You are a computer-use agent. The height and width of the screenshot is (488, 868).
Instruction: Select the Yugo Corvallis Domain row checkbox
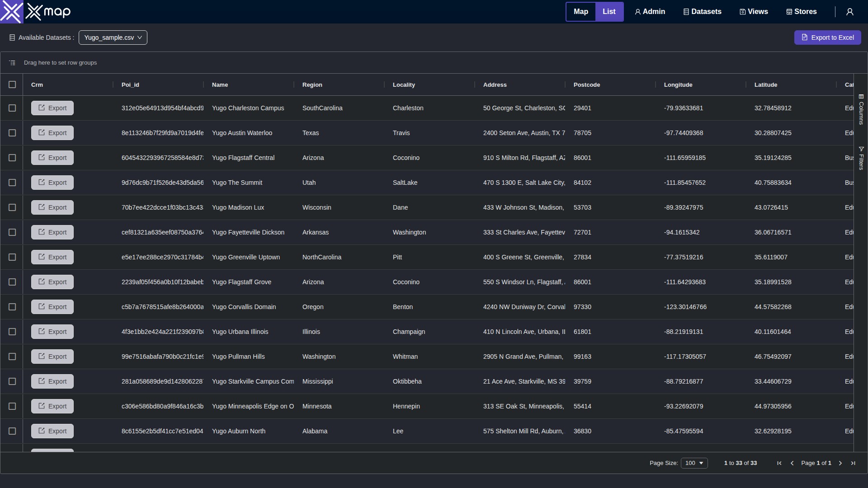pos(12,307)
